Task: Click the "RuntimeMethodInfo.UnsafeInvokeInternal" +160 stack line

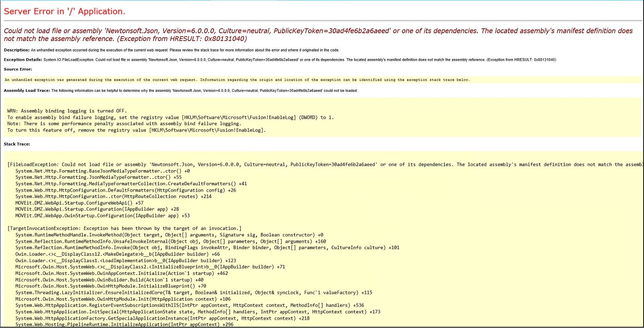Action: coord(171,241)
